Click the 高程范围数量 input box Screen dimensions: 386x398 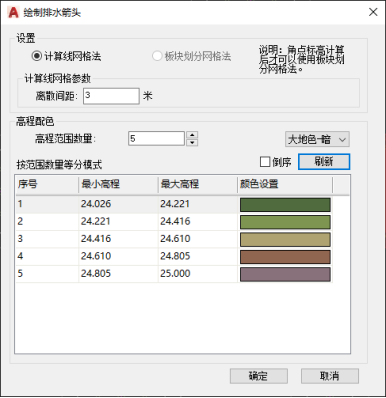click(156, 138)
